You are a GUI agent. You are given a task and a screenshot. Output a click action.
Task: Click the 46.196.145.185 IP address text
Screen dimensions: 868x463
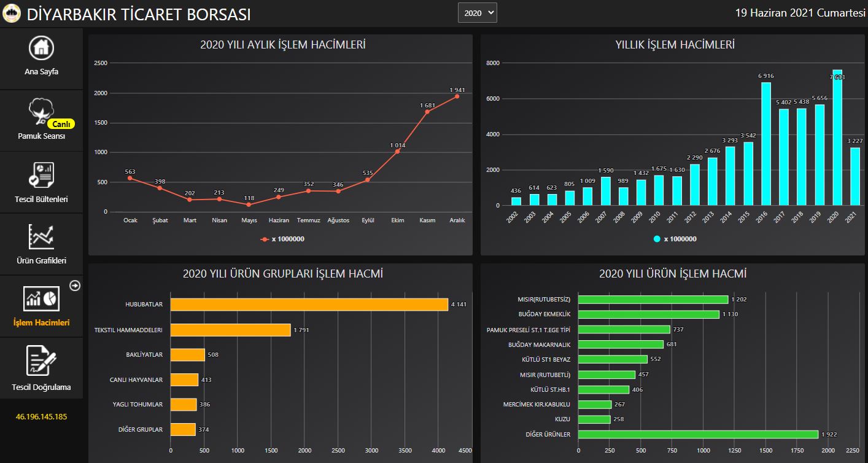41,417
